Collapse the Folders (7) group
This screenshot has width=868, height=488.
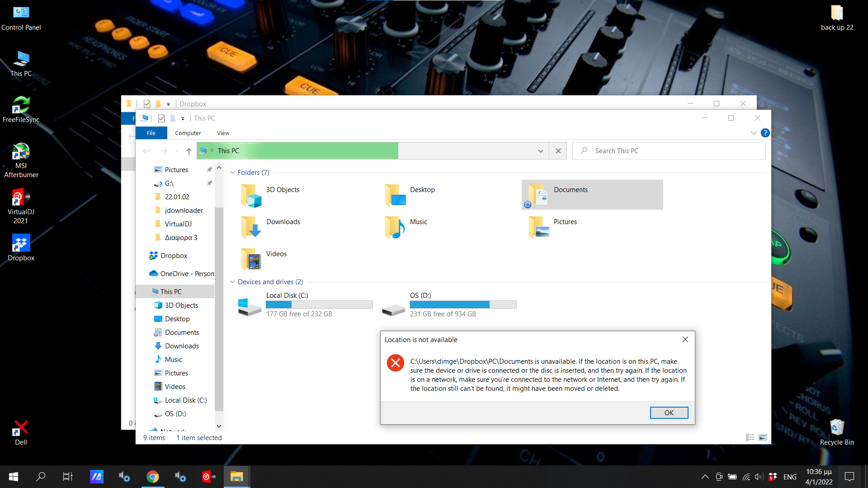coord(232,173)
